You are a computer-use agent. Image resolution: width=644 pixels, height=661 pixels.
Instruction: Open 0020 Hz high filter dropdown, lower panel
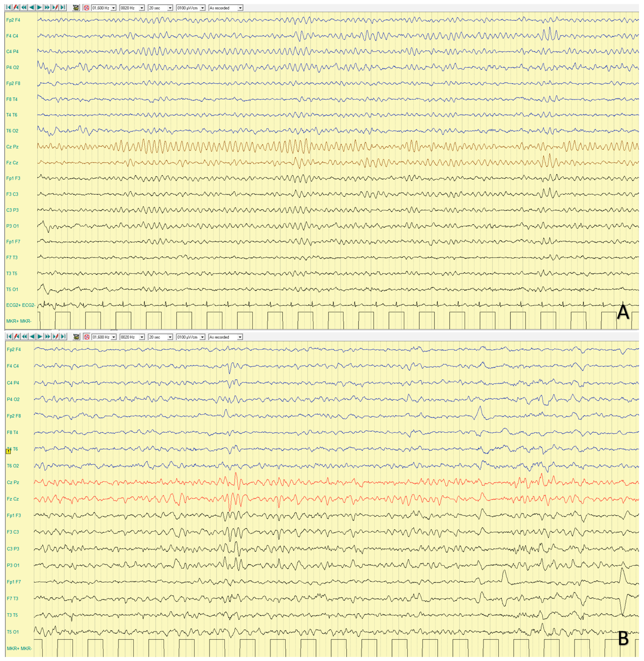coord(142,337)
